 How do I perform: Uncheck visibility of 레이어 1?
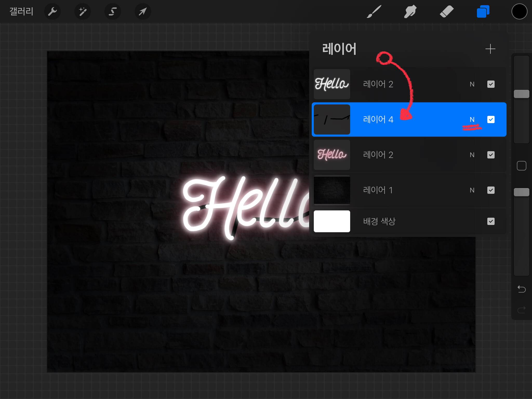[491, 190]
